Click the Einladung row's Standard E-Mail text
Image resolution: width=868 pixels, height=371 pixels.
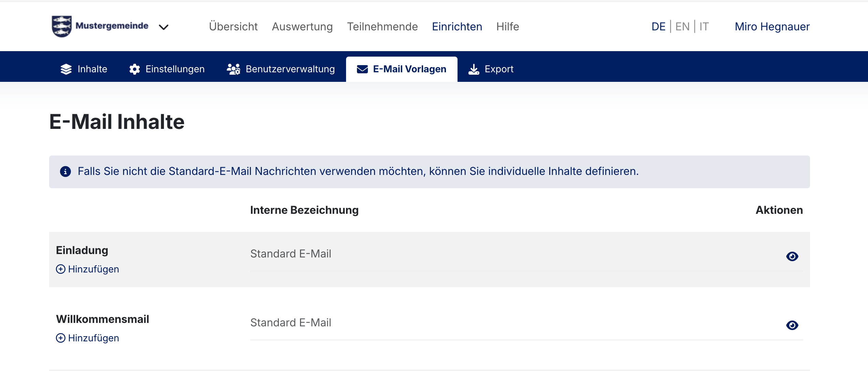[x=291, y=254]
